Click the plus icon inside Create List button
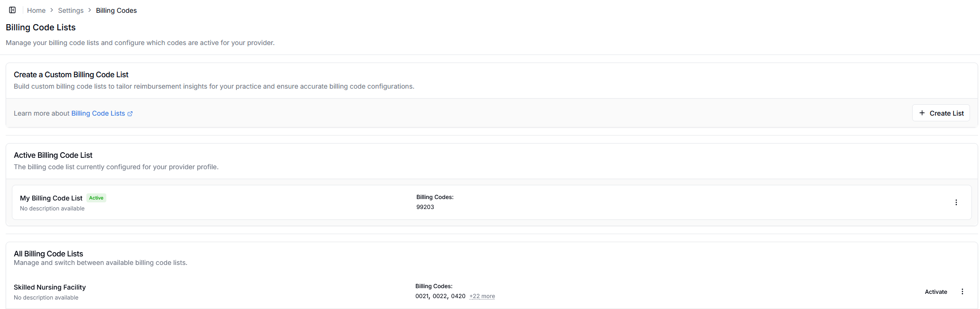The width and height of the screenshot is (980, 309). pyautogui.click(x=922, y=113)
